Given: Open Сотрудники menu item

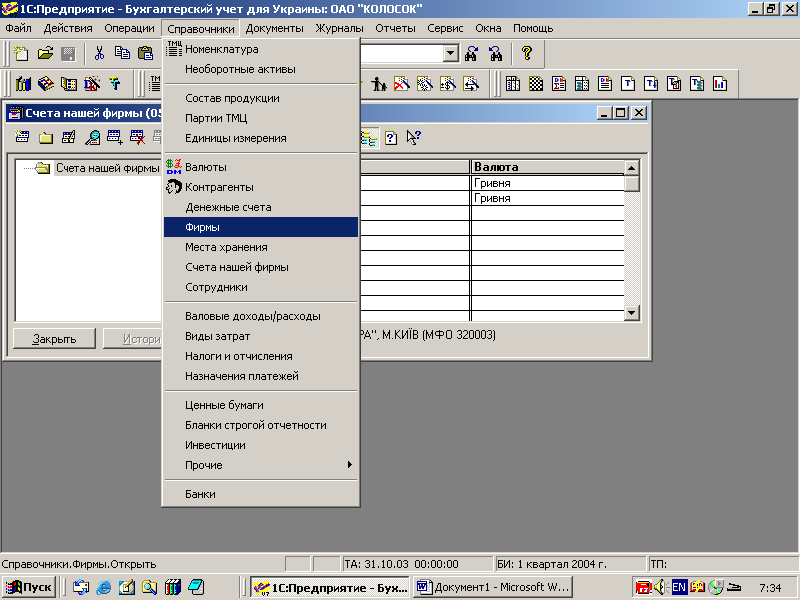Looking at the screenshot, I should point(261,287).
